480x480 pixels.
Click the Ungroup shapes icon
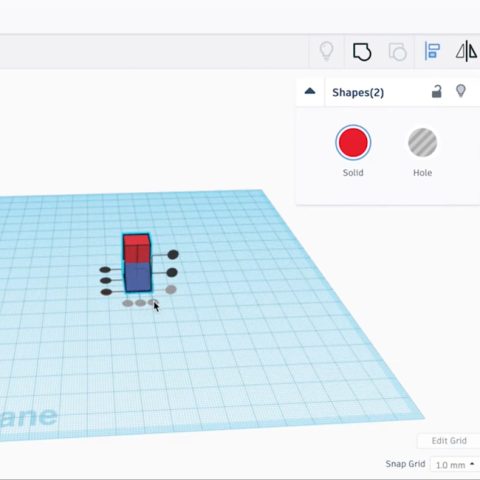[x=397, y=52]
